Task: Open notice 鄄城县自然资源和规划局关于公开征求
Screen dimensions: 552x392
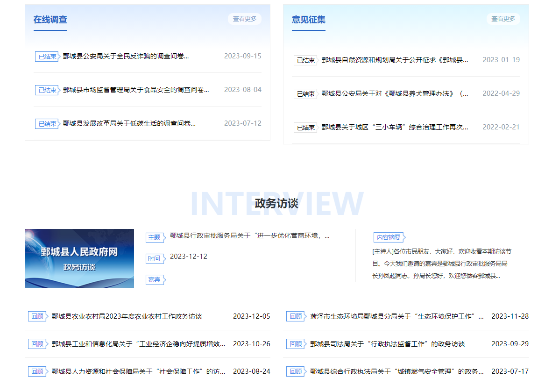Action: click(395, 60)
